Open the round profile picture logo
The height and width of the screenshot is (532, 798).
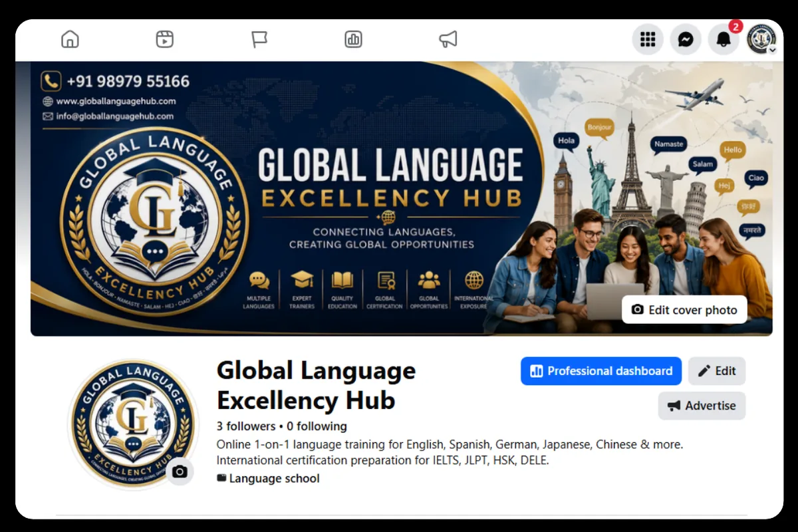tap(133, 424)
